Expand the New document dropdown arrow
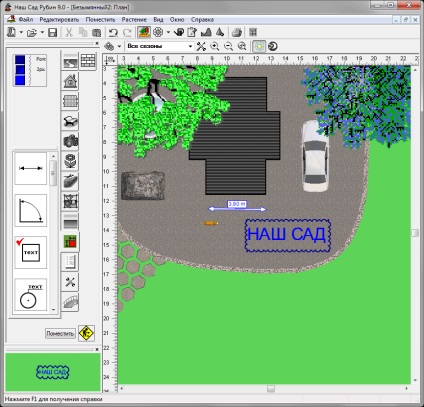424x407 pixels. pyautogui.click(x=21, y=33)
